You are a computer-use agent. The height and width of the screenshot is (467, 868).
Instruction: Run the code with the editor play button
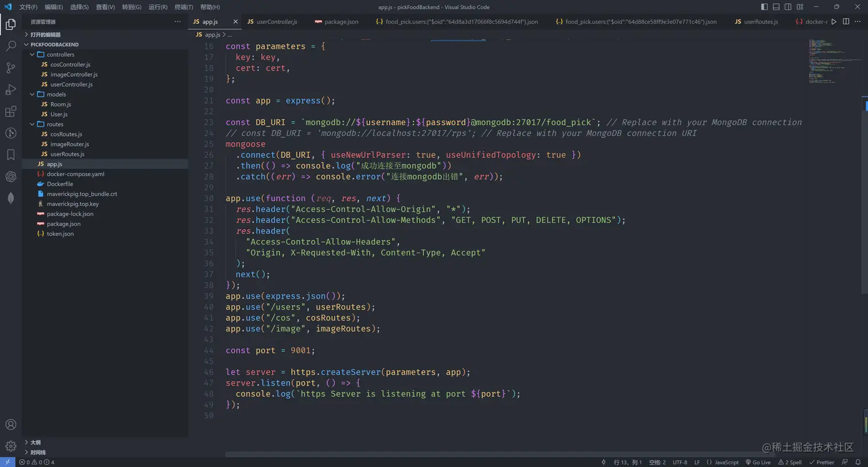pyautogui.click(x=834, y=22)
